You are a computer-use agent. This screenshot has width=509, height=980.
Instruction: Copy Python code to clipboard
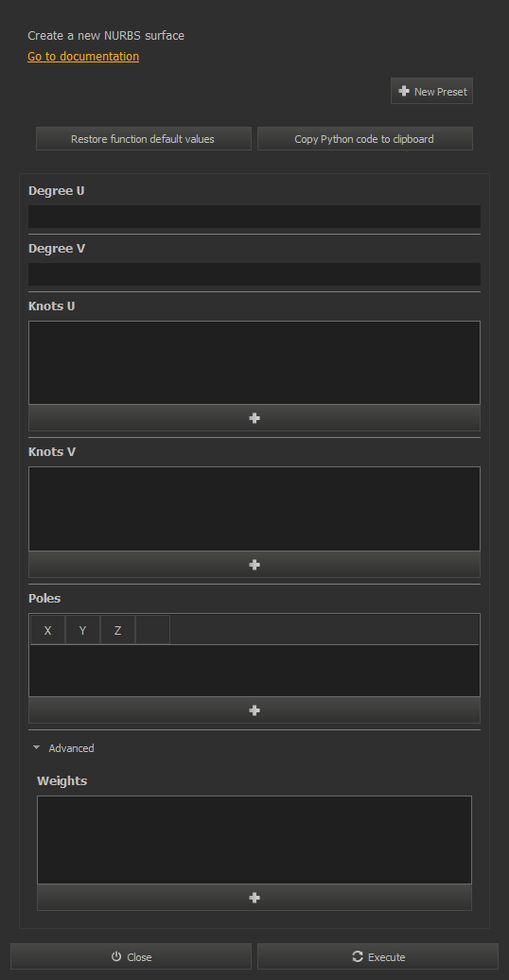click(364, 139)
